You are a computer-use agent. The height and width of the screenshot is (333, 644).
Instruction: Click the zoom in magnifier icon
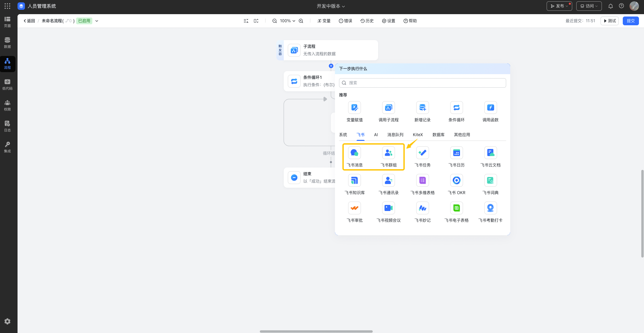click(301, 21)
